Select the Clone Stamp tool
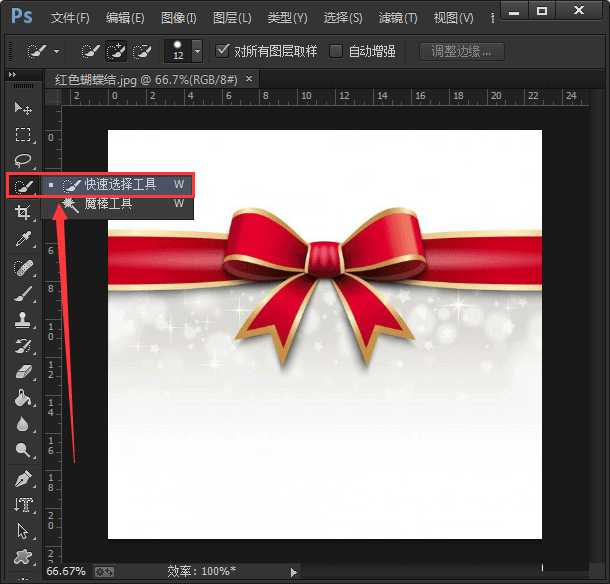Viewport: 610px width, 584px height. (x=23, y=320)
